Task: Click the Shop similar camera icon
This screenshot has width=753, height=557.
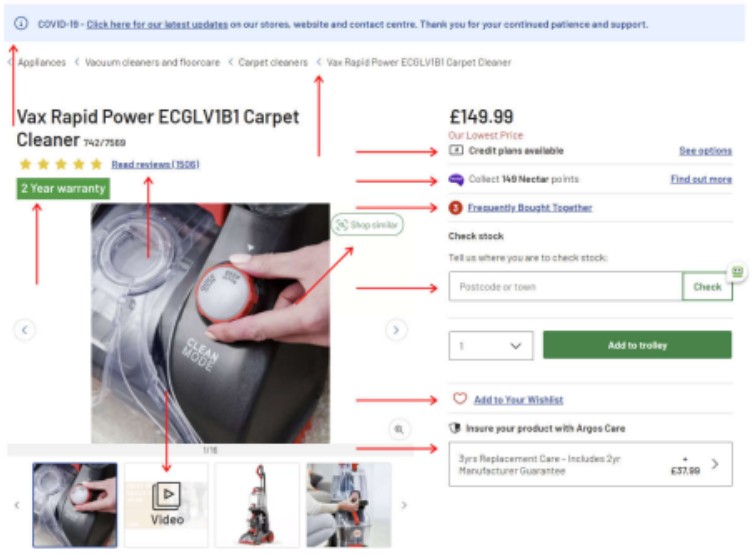Action: (x=341, y=225)
